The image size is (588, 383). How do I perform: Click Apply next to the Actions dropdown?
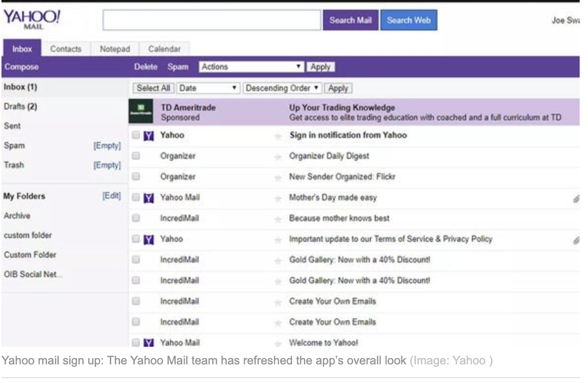pos(321,67)
